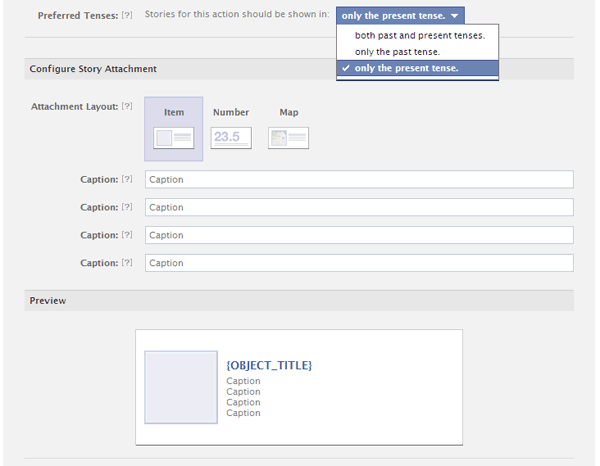The image size is (600, 466).
Task: Open help beside third Caption field
Action: [x=127, y=235]
